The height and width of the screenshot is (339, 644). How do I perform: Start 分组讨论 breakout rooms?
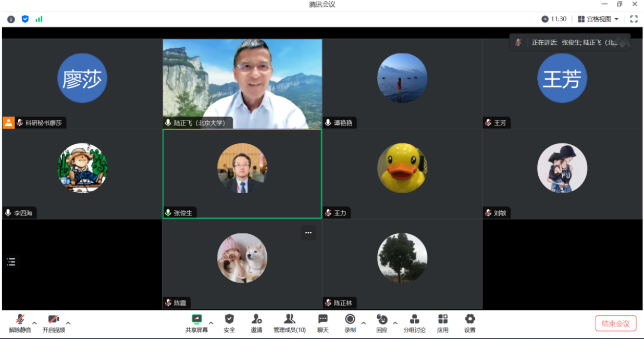pos(414,323)
